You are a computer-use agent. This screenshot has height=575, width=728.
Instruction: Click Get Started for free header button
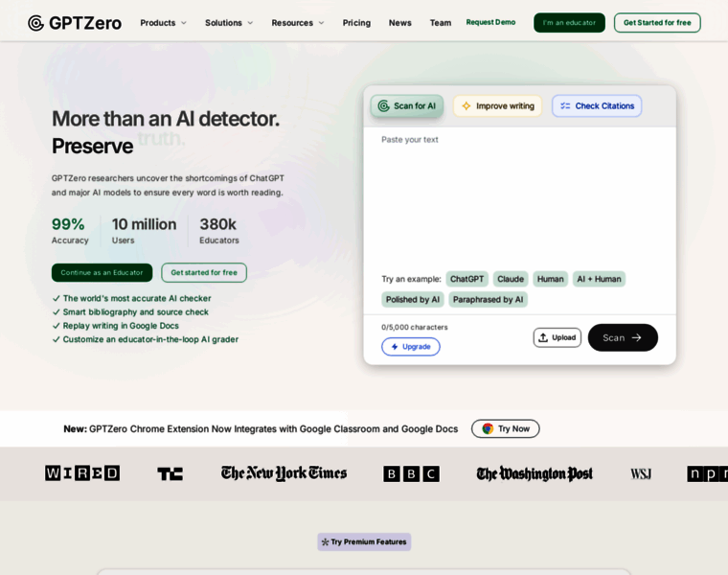(x=657, y=23)
